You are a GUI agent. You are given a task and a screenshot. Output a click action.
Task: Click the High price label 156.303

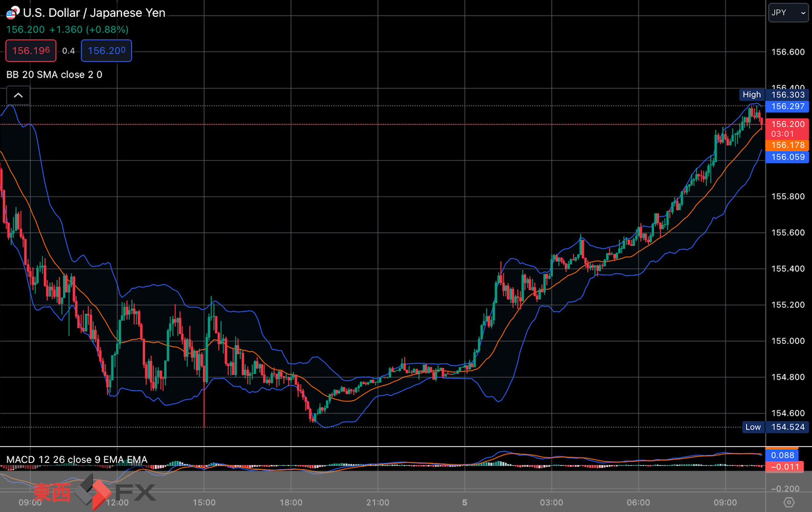coord(774,95)
